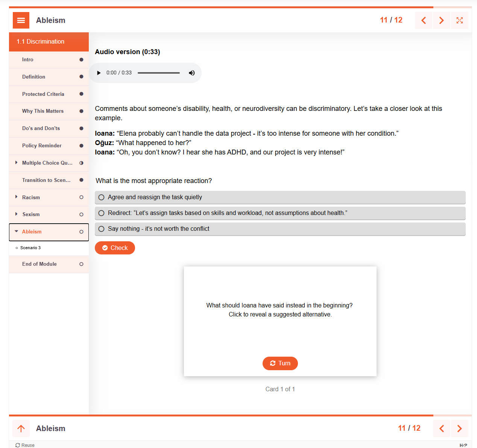Click the Do's and Don'ts status dot
Image resolution: width=477 pixels, height=448 pixels.
point(81,129)
